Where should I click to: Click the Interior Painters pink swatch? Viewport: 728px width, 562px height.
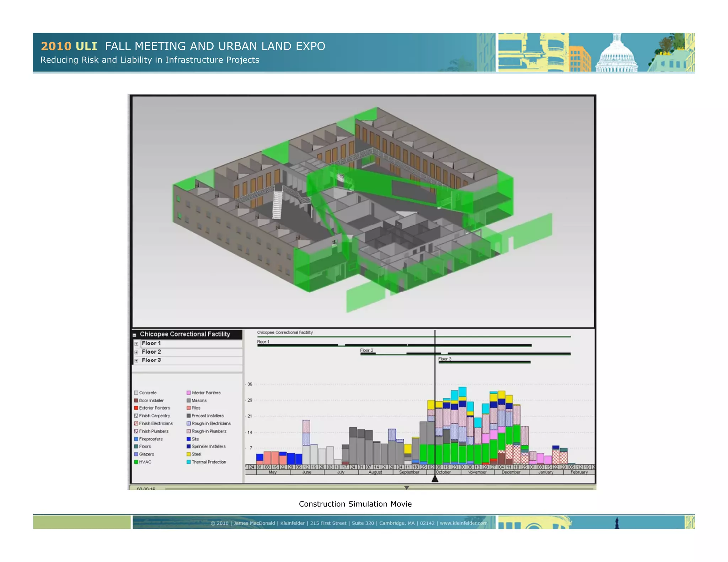coord(189,393)
